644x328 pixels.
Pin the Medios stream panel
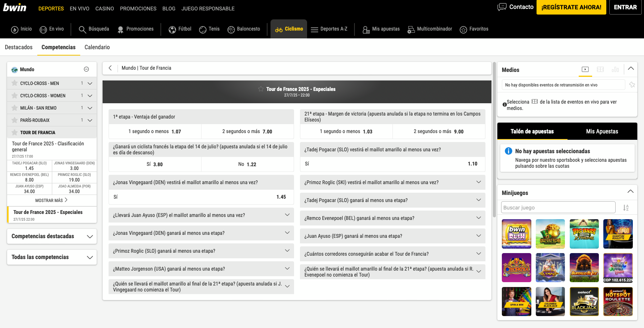coord(632,85)
